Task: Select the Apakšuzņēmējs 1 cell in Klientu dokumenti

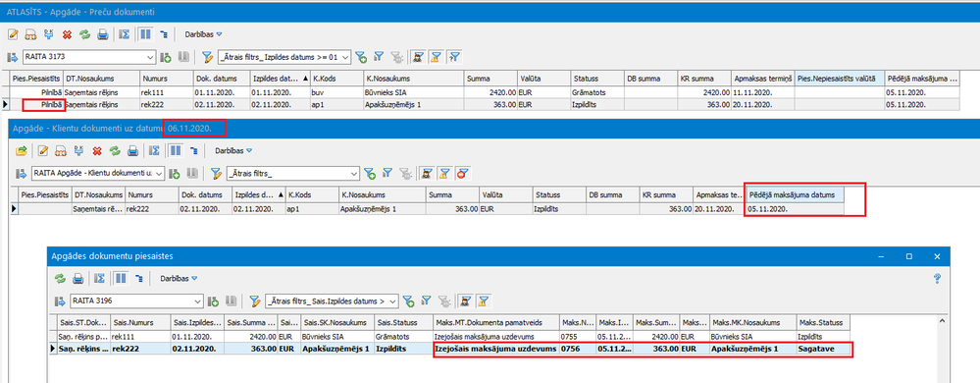Action: tap(382, 208)
